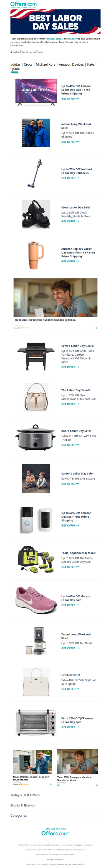This screenshot has width=111, height=868.
Task: Open the Michael Kors bucket bag image
Action: 36,396
